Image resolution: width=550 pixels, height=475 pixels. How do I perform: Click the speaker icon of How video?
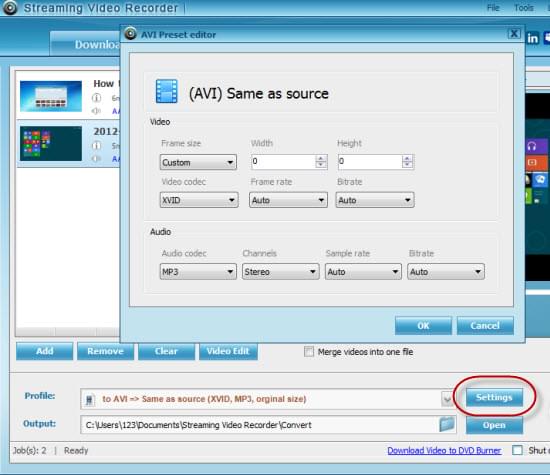[96, 111]
